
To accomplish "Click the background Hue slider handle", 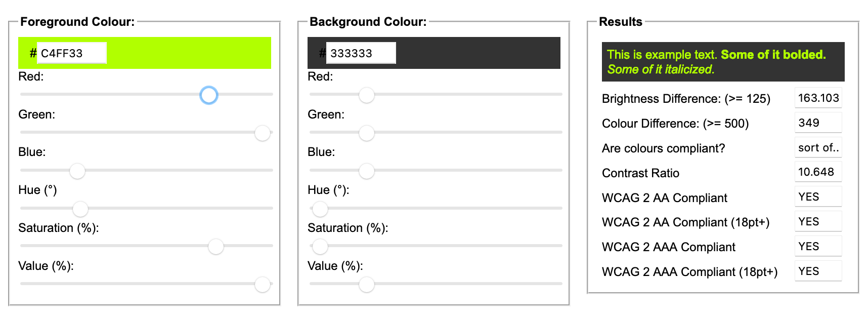I will click(x=320, y=209).
